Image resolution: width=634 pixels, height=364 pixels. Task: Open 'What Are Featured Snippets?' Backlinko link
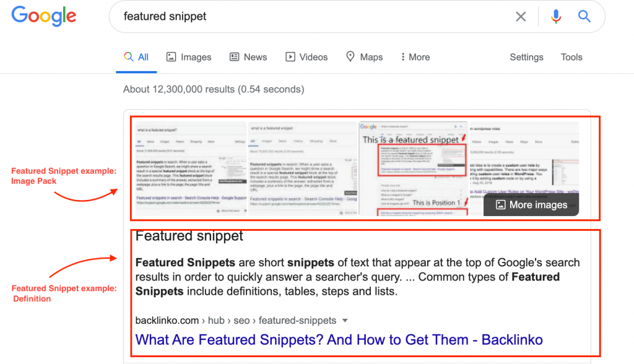point(339,340)
